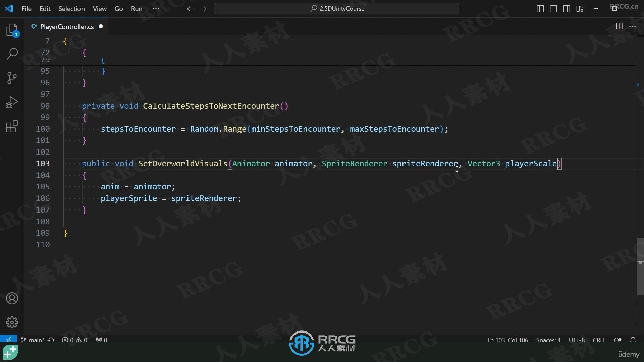
Task: Click unsaved dot on PlayerController.cs tab
Action: [101, 26]
